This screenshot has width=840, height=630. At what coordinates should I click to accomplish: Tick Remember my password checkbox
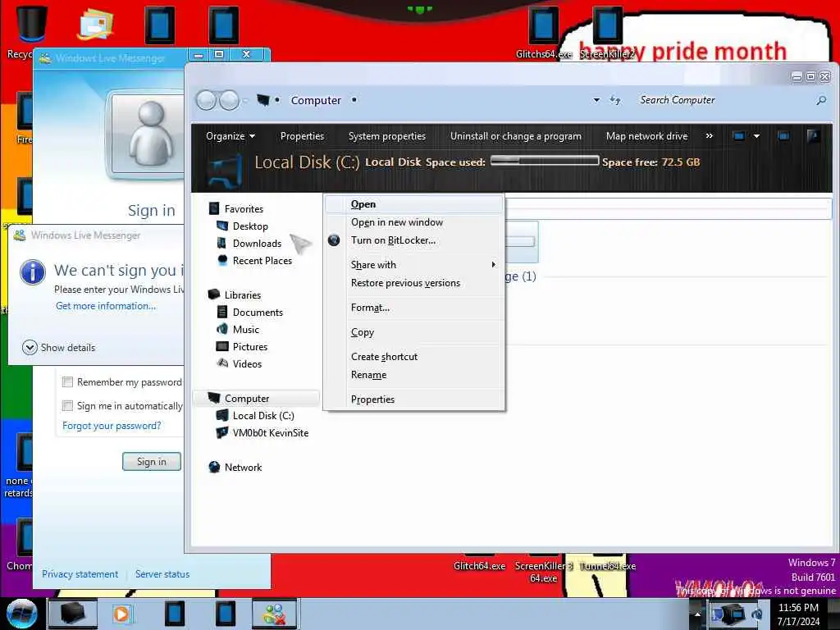pyautogui.click(x=67, y=382)
